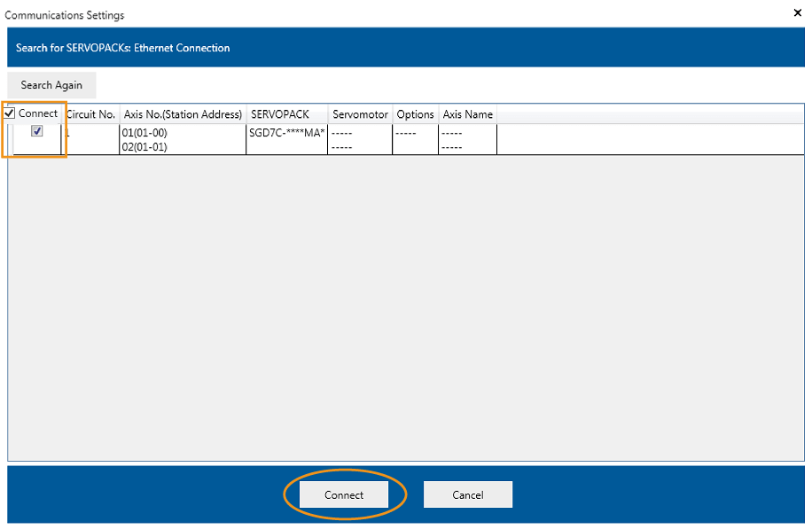812x529 pixels.
Task: Cancel the SERVOPACK search dialog
Action: (467, 494)
